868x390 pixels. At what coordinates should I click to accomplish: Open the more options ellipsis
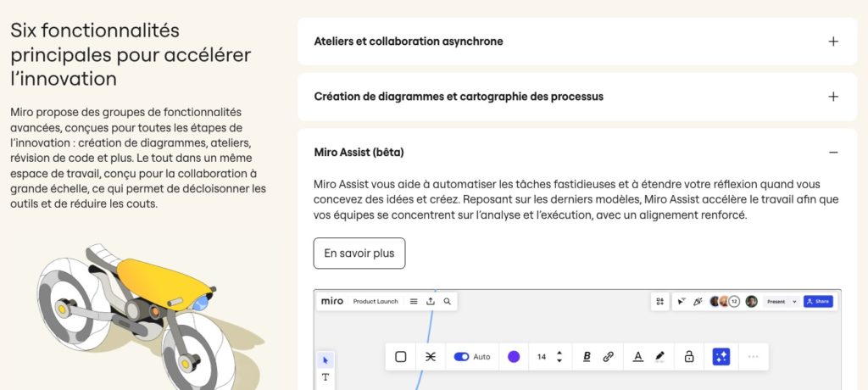coord(754,357)
